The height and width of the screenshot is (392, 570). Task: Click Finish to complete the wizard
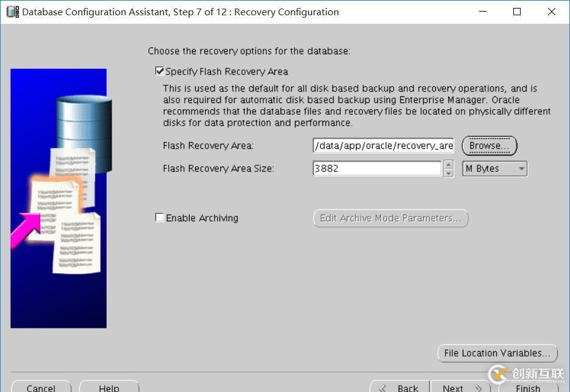[528, 388]
